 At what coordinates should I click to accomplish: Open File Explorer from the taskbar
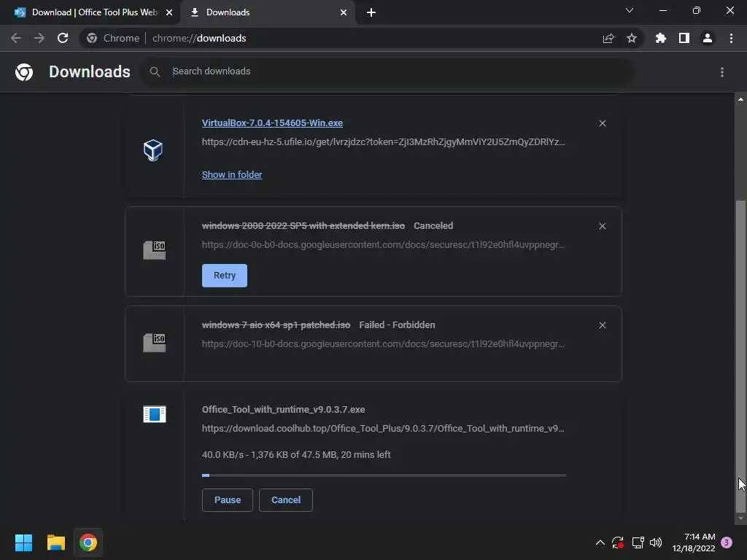point(55,542)
